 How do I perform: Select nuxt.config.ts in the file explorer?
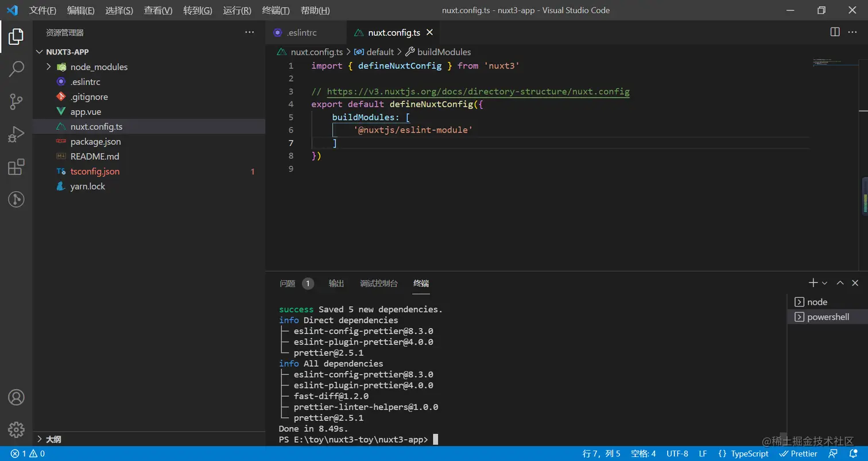[149, 126]
